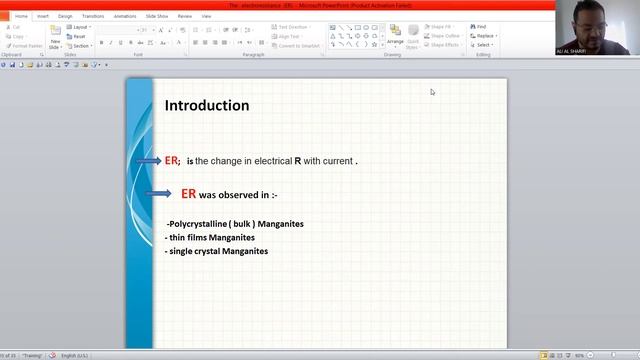Image resolution: width=640 pixels, height=360 pixels.
Task: Open the Text Direction menu
Action: click(291, 27)
